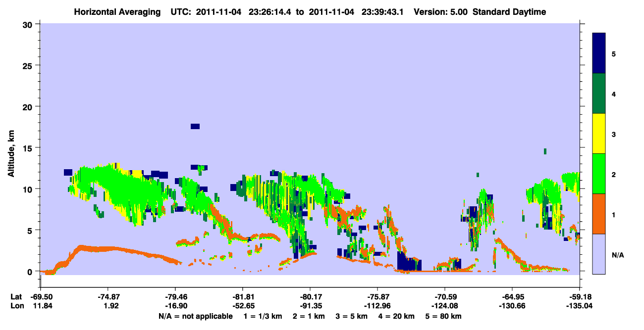Click latitude value '-64.95'
Screen dimensions: 644x330
(512, 297)
